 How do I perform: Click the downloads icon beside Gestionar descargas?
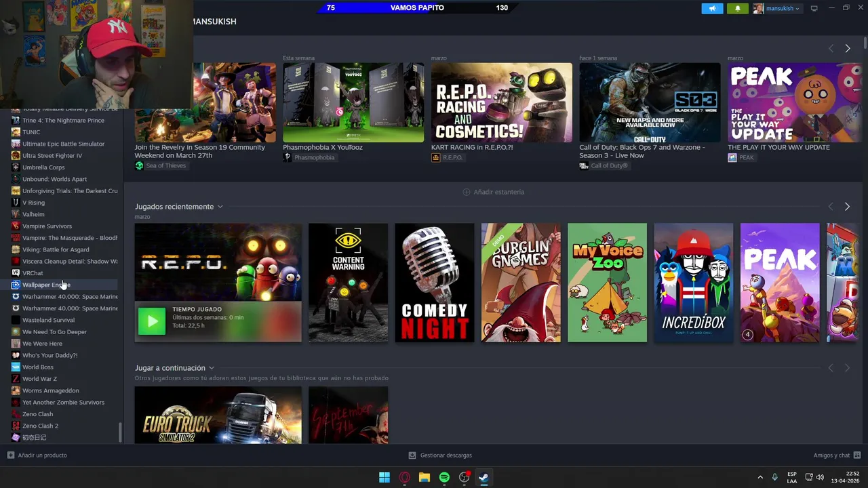(x=412, y=455)
